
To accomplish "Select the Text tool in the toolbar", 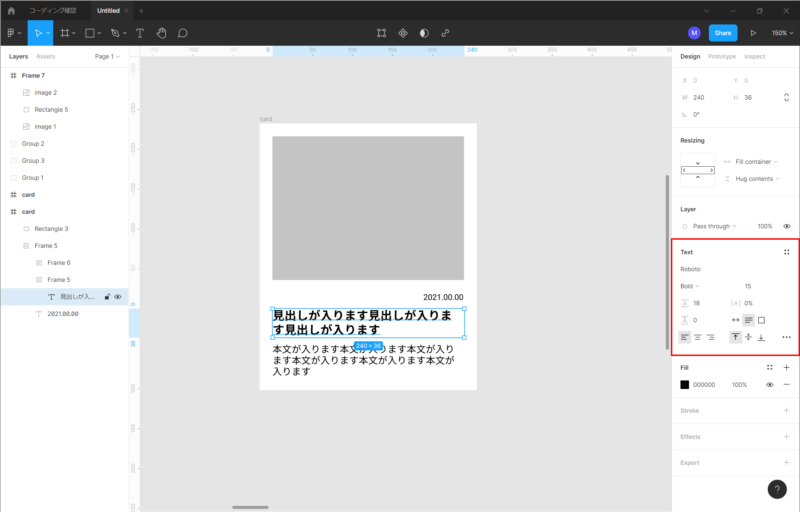I will [x=139, y=33].
